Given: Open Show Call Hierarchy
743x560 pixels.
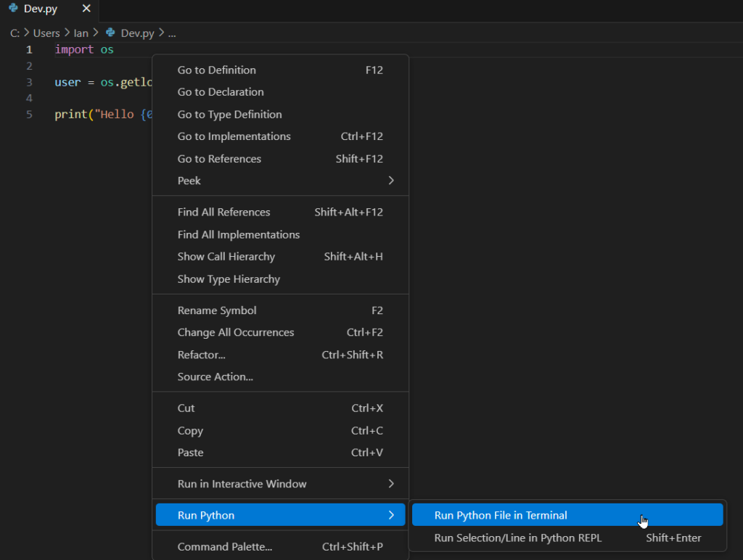Looking at the screenshot, I should tap(226, 257).
